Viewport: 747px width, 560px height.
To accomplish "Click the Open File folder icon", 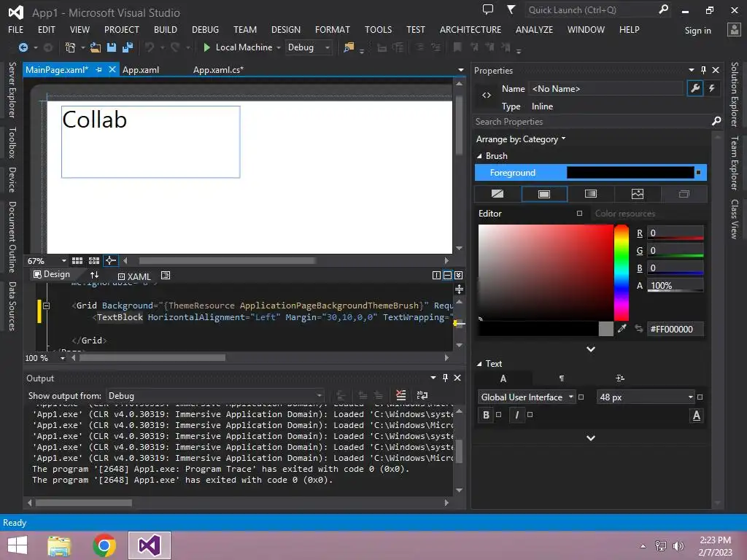I will click(x=96, y=47).
